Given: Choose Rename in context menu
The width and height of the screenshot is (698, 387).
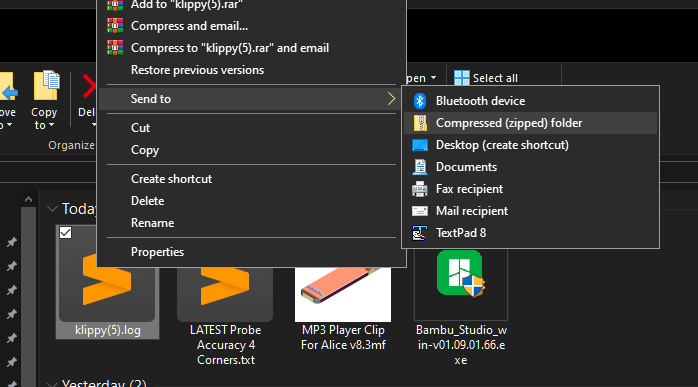Looking at the screenshot, I should click(252, 223).
